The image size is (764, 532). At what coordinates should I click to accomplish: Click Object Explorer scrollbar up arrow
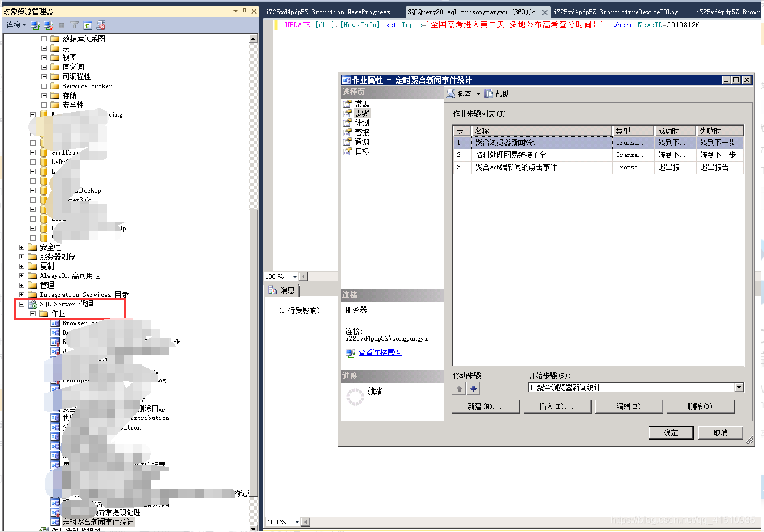click(253, 39)
